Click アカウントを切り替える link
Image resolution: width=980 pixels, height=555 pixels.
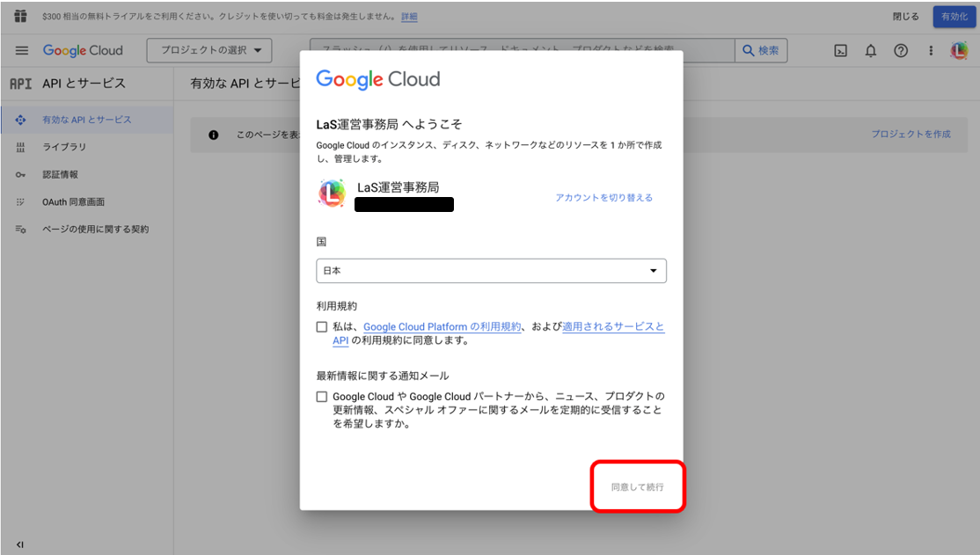point(604,198)
